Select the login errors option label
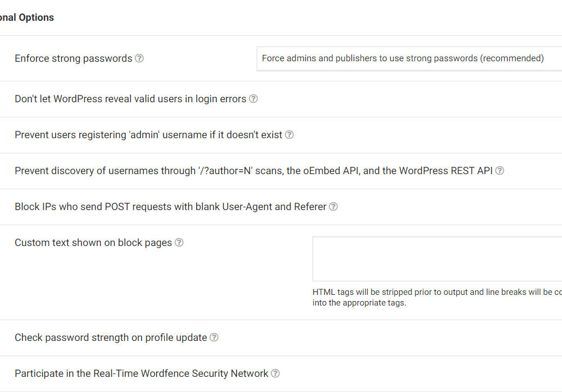562x392 pixels. [x=130, y=99]
